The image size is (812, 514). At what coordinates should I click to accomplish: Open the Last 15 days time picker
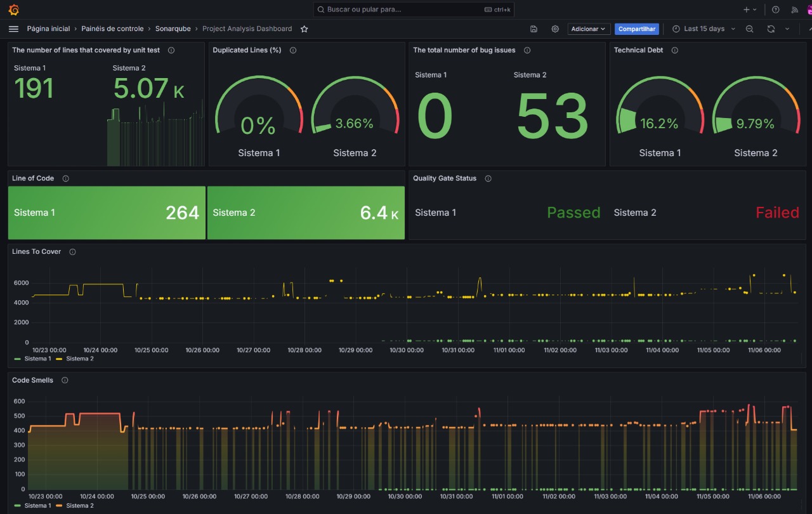704,29
